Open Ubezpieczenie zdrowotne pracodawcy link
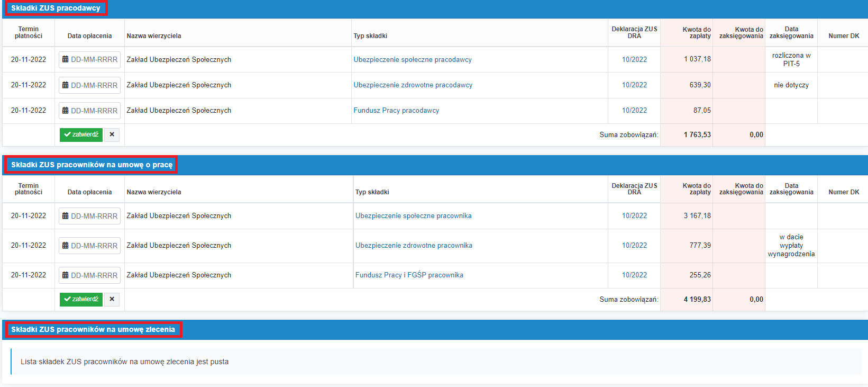The height and width of the screenshot is (387, 868). pyautogui.click(x=413, y=85)
